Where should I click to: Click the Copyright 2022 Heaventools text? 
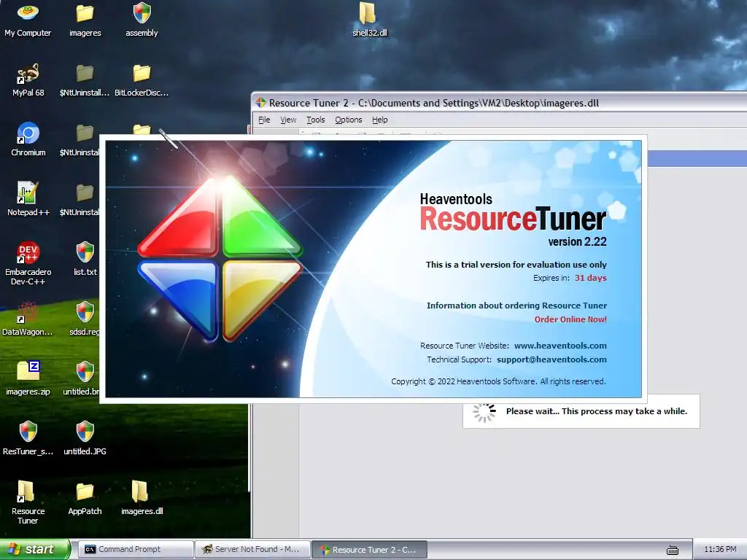click(x=498, y=381)
